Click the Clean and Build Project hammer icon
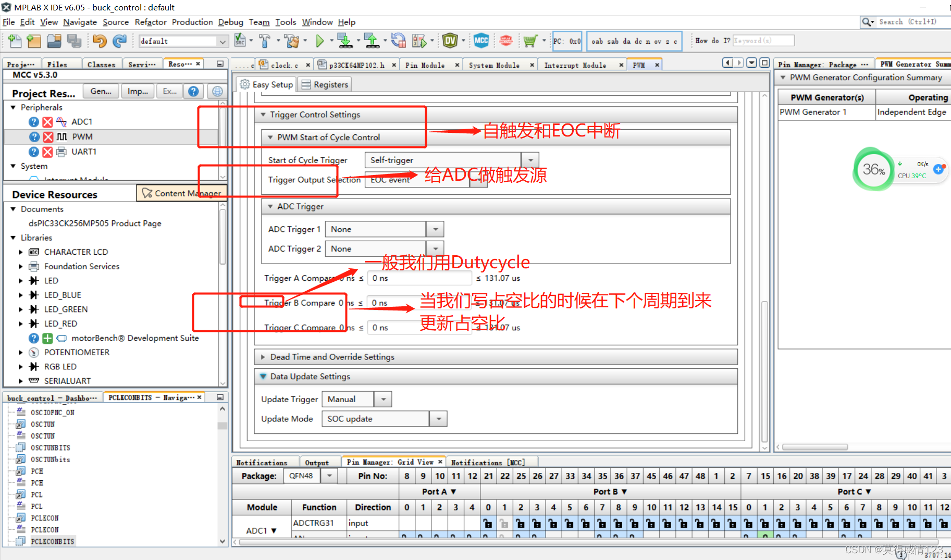951x560 pixels. [291, 41]
